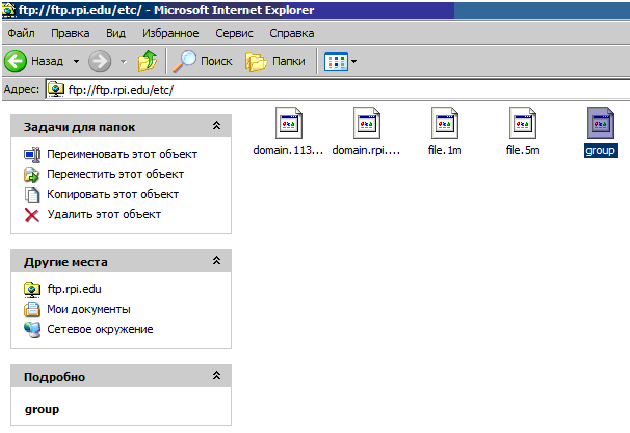Click Копировать этот объект link
Image resolution: width=630 pixels, height=433 pixels.
point(113,194)
